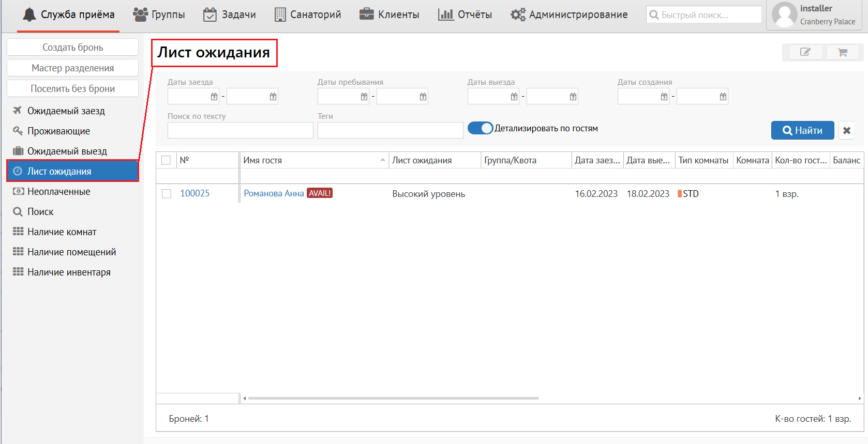
Task: Open the 'Отчёты' menu
Action: pyautogui.click(x=465, y=15)
